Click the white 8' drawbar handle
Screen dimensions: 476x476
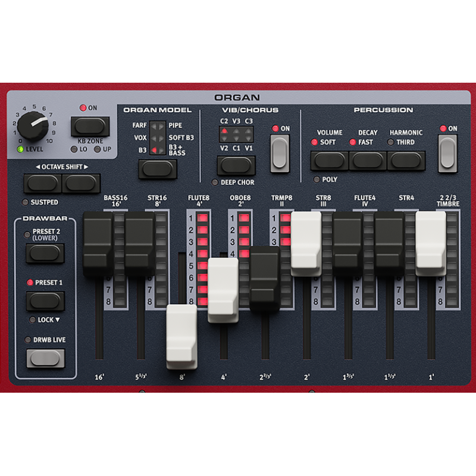[182, 337]
